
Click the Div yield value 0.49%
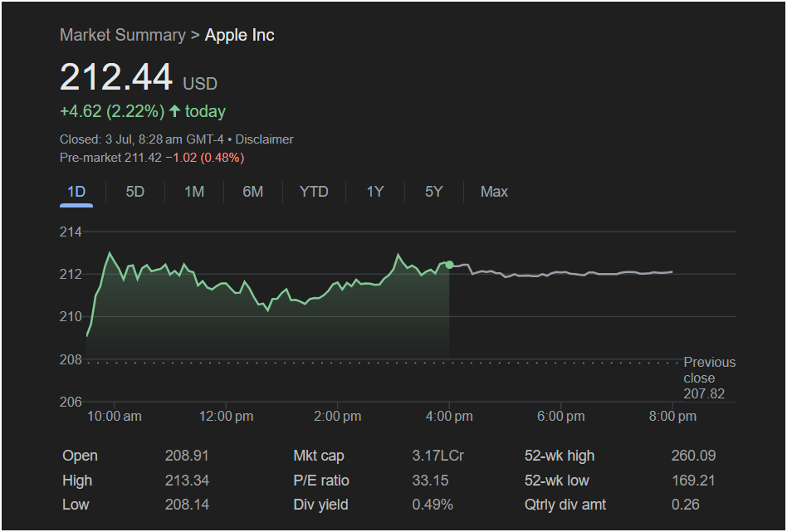point(433,505)
